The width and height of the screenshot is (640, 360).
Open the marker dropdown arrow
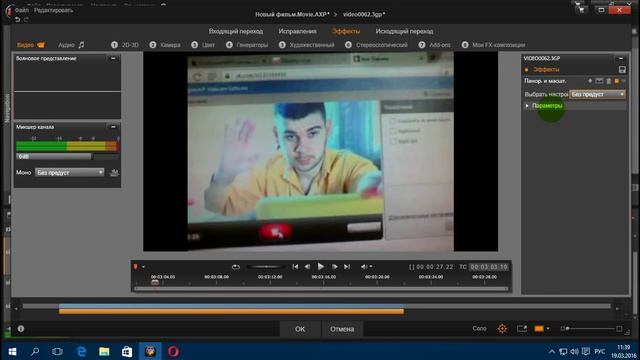pyautogui.click(x=143, y=267)
